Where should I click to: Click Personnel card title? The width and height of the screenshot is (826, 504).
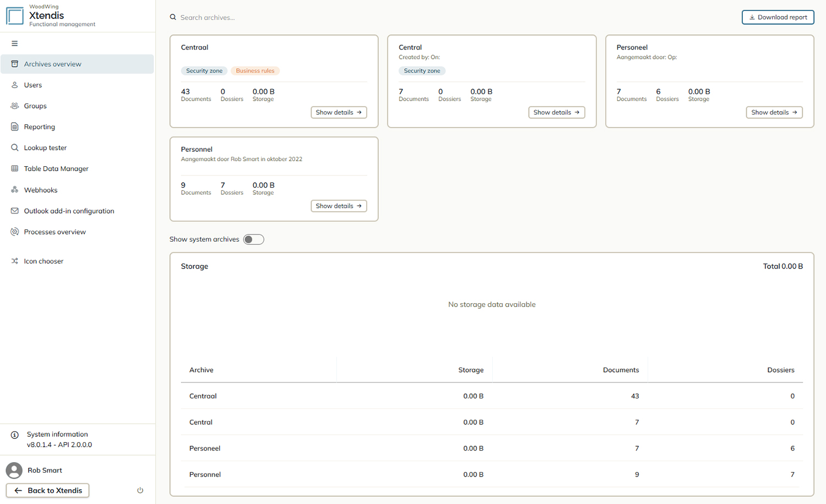[x=197, y=149]
